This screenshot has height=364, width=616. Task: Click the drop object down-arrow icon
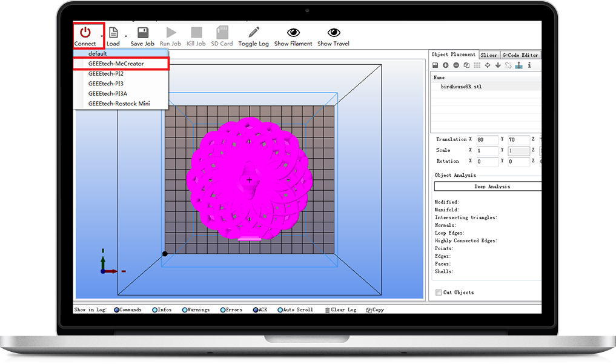pyautogui.click(x=498, y=65)
